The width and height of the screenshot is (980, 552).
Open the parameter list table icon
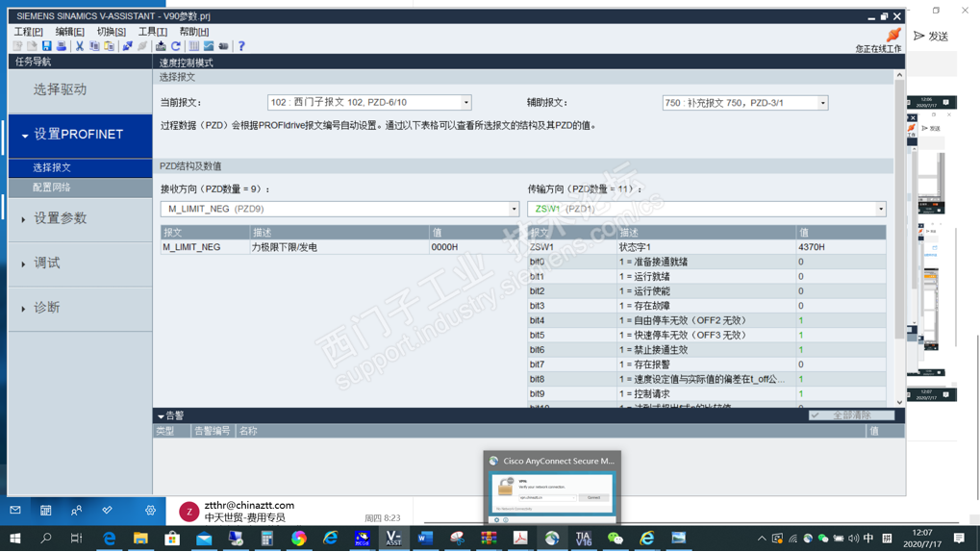tap(193, 46)
